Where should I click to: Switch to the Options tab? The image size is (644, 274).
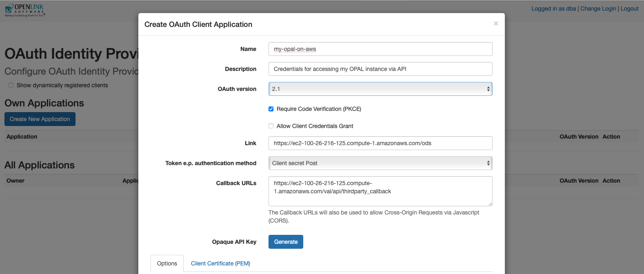coord(167,263)
